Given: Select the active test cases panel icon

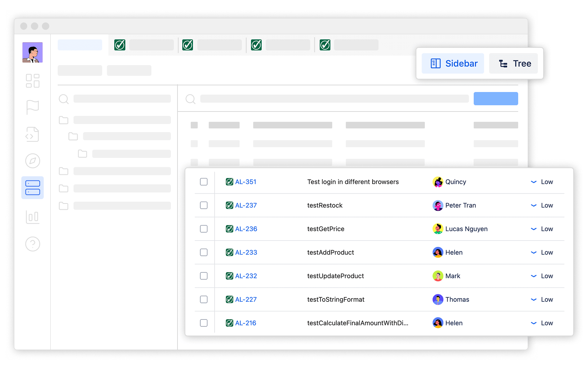Looking at the screenshot, I should 32,188.
